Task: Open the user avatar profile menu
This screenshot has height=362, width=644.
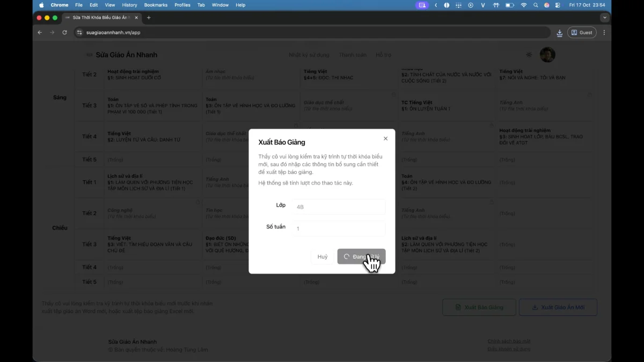Action: tap(547, 54)
